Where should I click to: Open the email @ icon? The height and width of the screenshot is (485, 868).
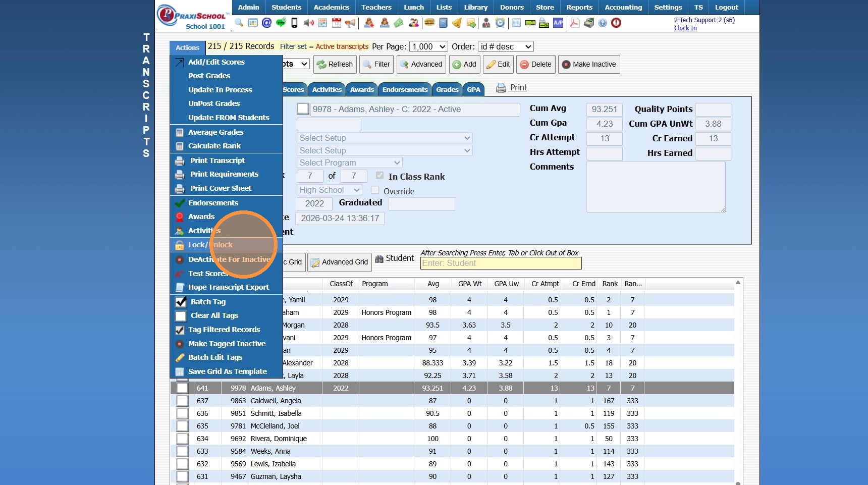click(266, 23)
